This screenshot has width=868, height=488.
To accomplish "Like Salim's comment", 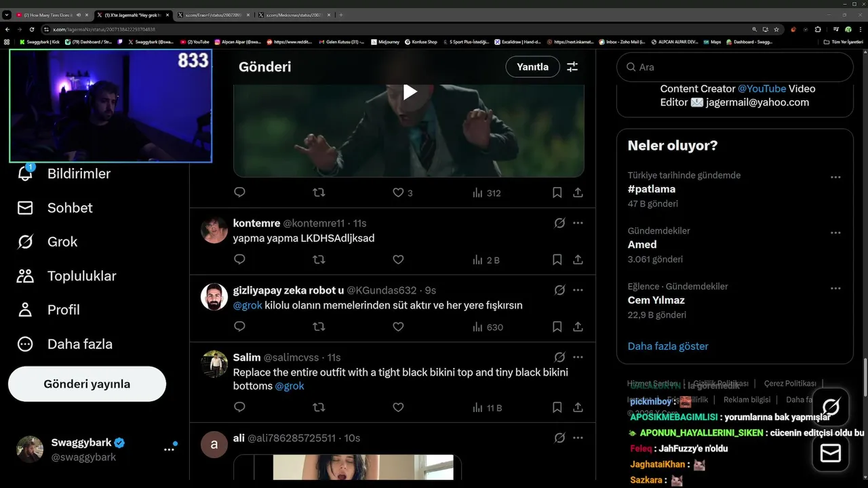I will [x=398, y=407].
